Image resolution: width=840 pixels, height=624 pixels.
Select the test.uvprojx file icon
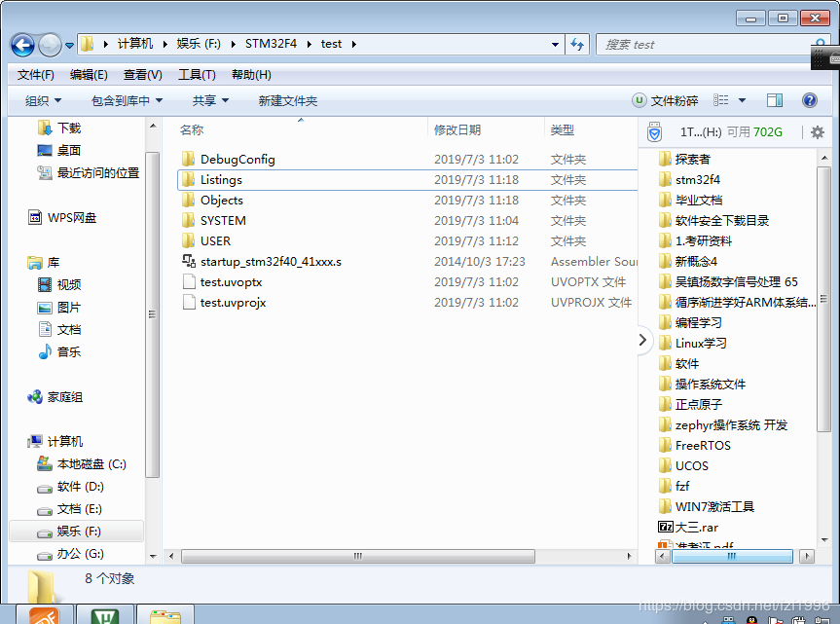[189, 302]
